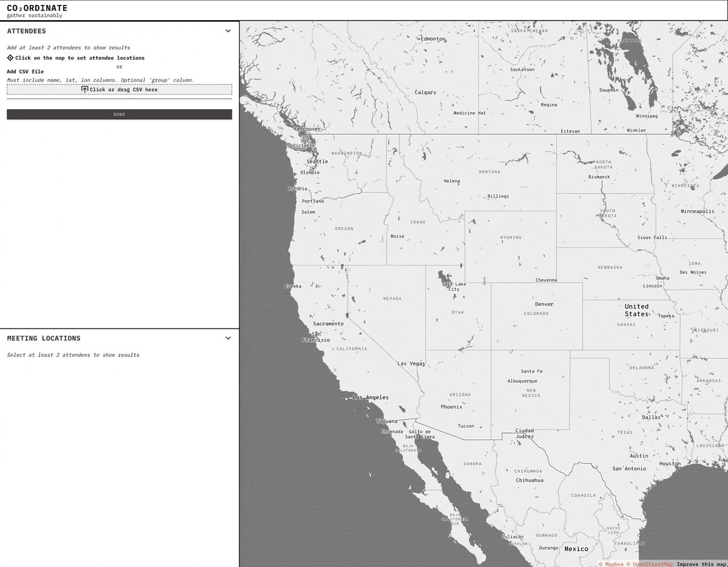Select San Antonio on the map

[629, 469]
